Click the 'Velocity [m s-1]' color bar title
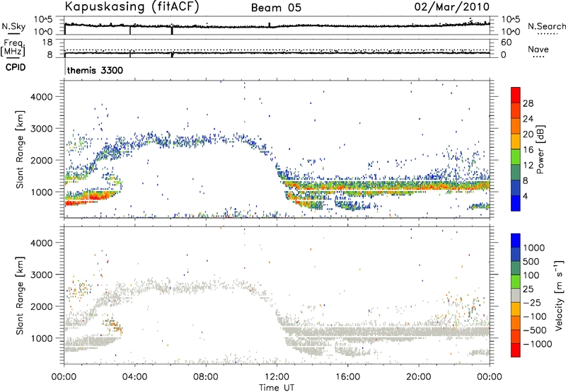 tap(558, 295)
